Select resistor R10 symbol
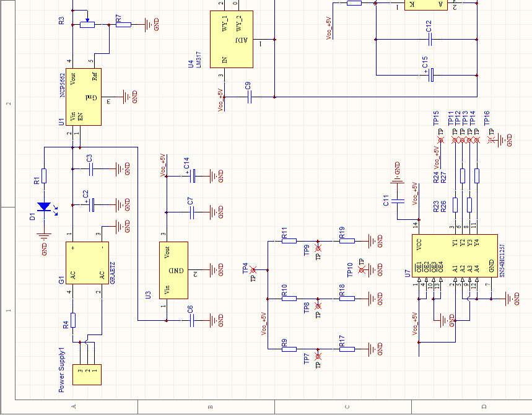Viewport: 532px width, 415px height. 289,299
